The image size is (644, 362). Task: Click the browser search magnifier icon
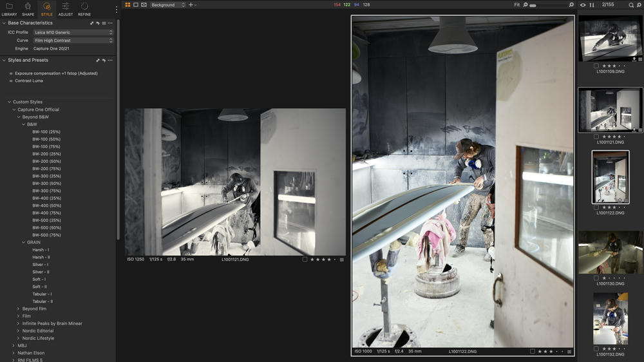(631, 5)
